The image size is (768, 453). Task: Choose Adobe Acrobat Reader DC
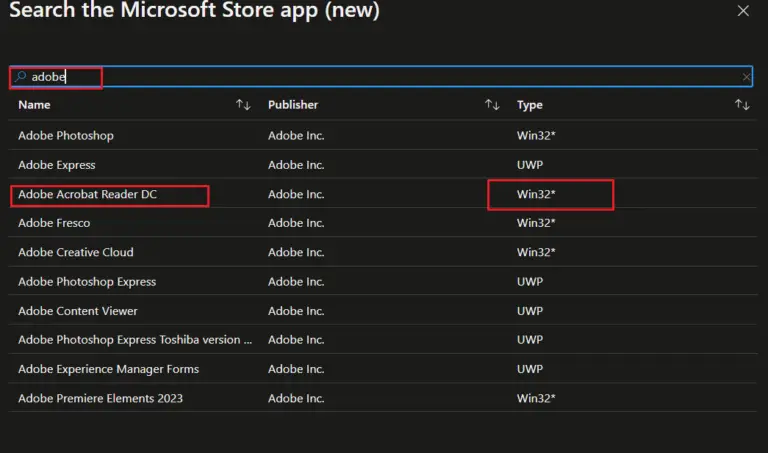[x=88, y=194]
